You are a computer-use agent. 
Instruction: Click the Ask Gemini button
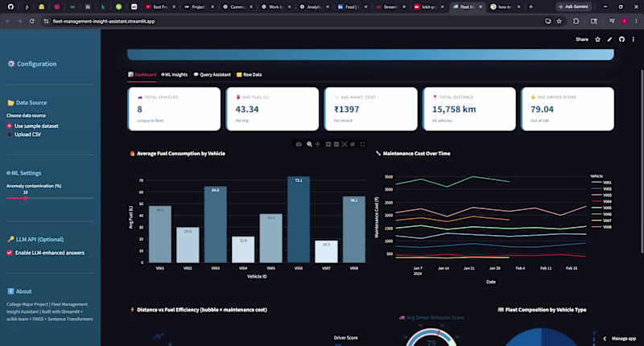(573, 6)
